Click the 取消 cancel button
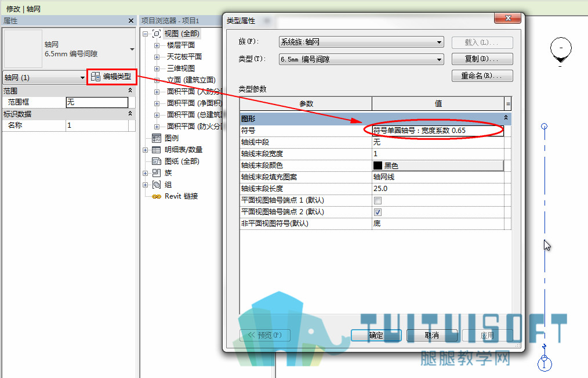The height and width of the screenshot is (378, 588). (x=432, y=335)
